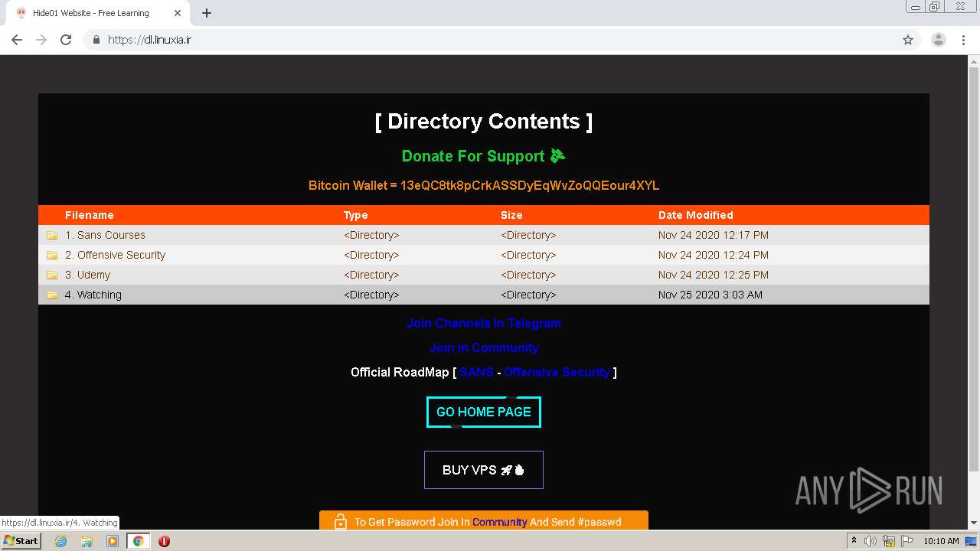
Task: Click the Size column header
Action: tap(511, 215)
